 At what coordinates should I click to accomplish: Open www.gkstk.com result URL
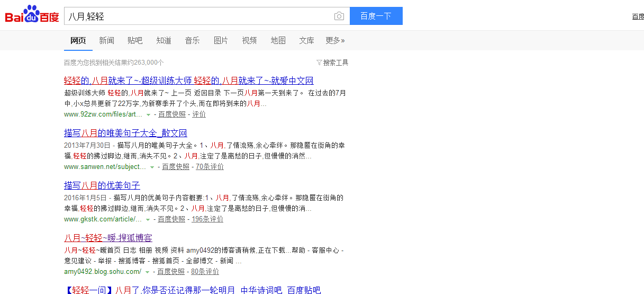(103, 219)
